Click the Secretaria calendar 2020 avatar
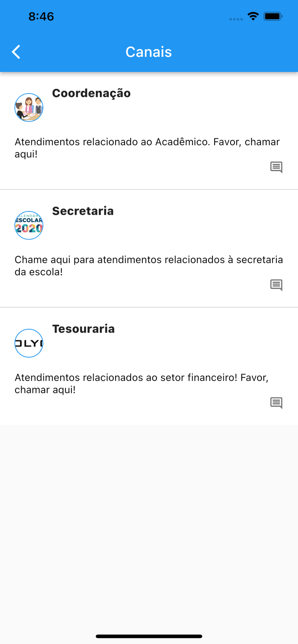 click(x=28, y=225)
